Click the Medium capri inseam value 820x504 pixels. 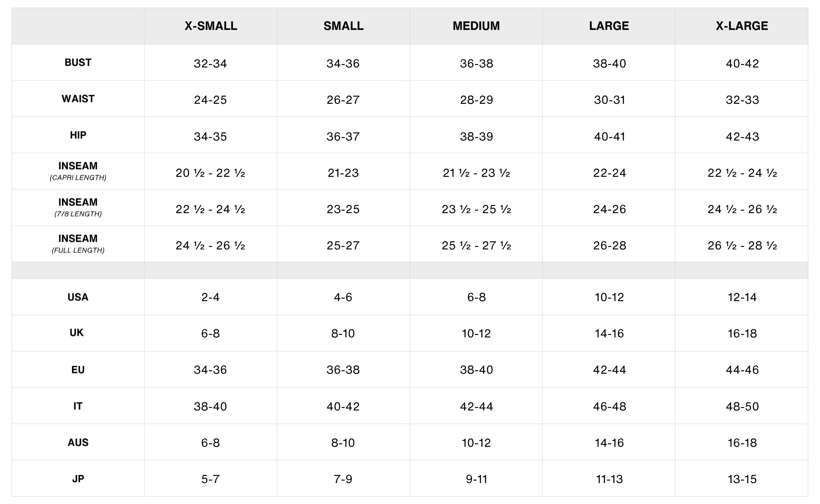[476, 173]
